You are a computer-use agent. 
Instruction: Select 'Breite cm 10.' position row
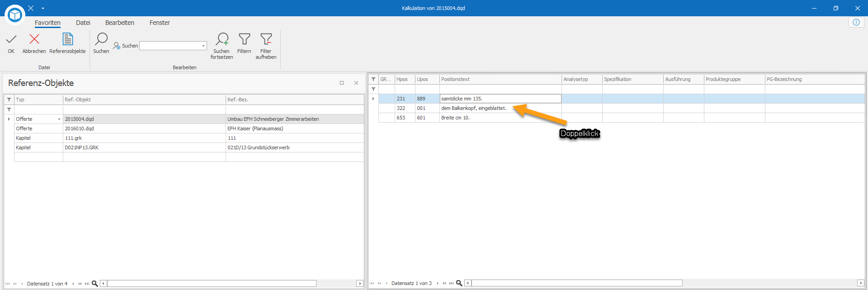(x=622, y=118)
